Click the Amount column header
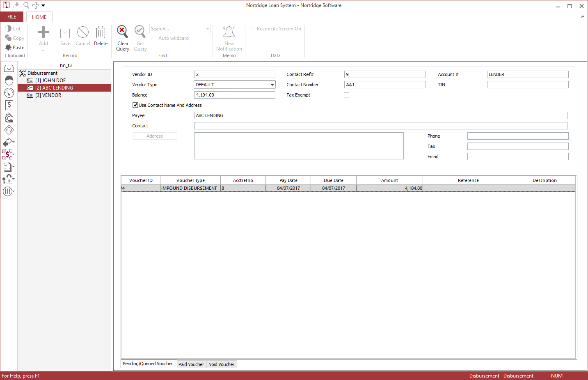Screen dimensions: 588x380 click(x=389, y=180)
